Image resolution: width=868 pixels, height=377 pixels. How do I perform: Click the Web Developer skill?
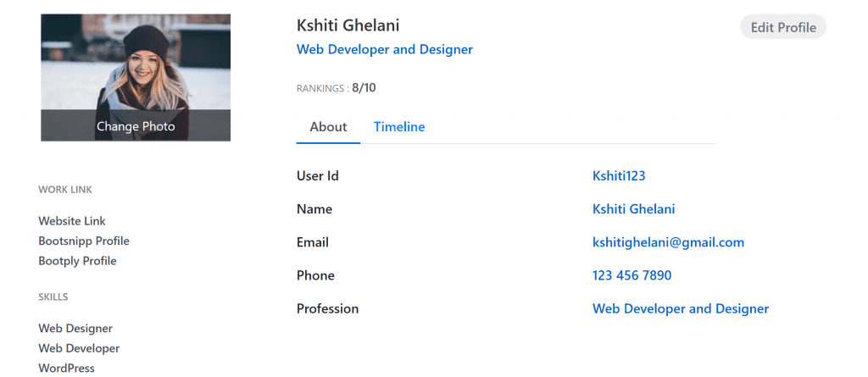point(79,348)
